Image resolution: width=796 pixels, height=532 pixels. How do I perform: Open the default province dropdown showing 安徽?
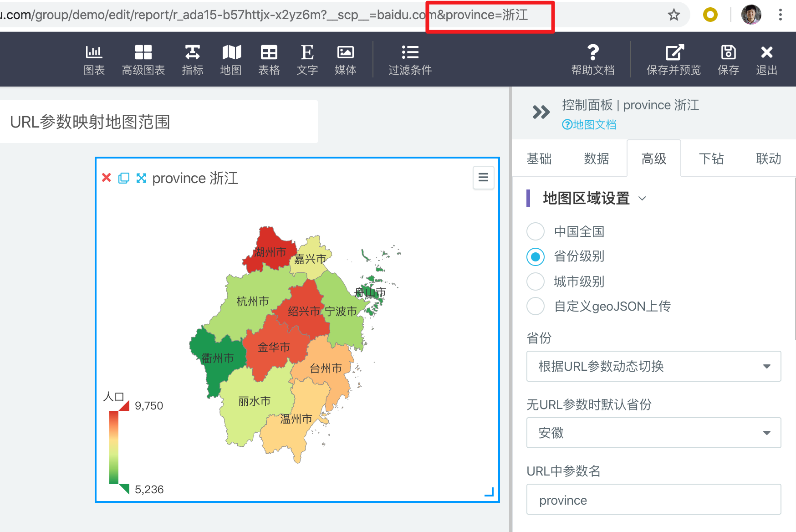pyautogui.click(x=653, y=433)
